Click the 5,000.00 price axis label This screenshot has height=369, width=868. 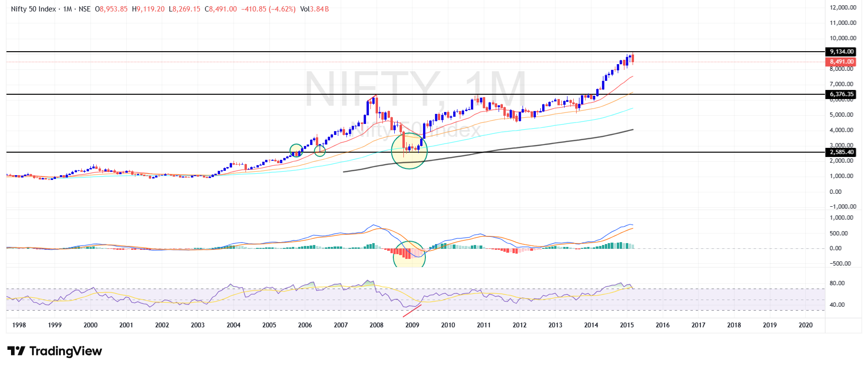coord(841,115)
